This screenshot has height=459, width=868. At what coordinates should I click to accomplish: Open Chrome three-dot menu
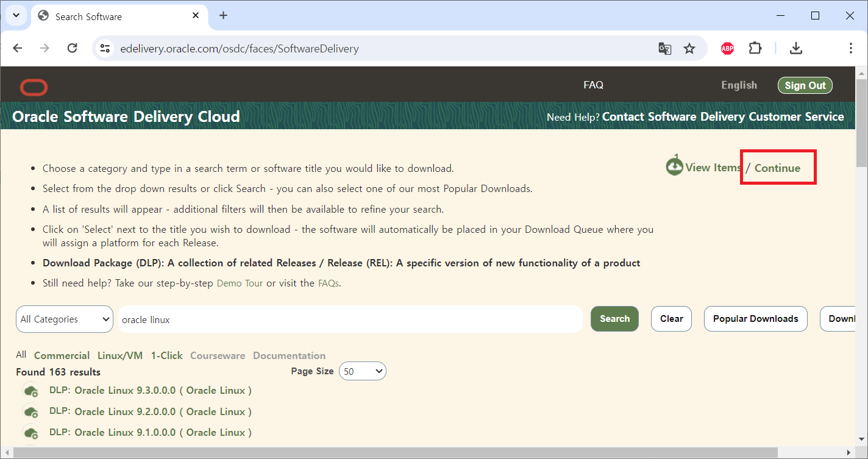click(x=850, y=48)
